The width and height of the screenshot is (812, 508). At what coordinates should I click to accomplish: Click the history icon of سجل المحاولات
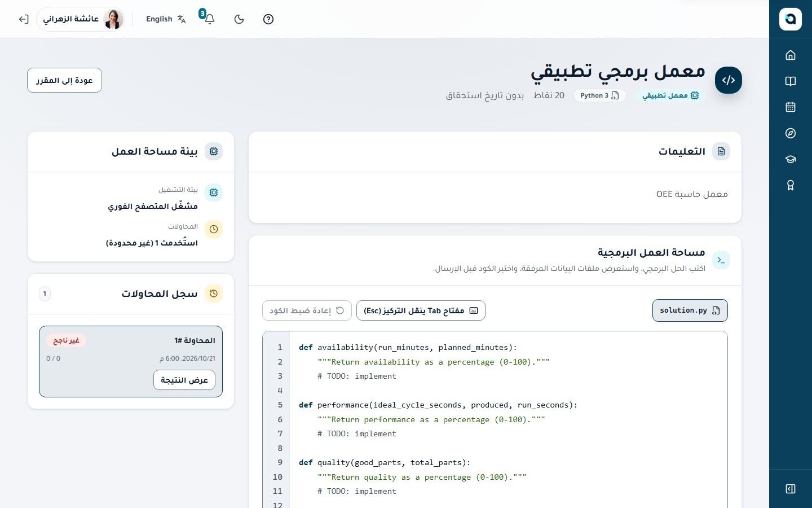coord(214,294)
